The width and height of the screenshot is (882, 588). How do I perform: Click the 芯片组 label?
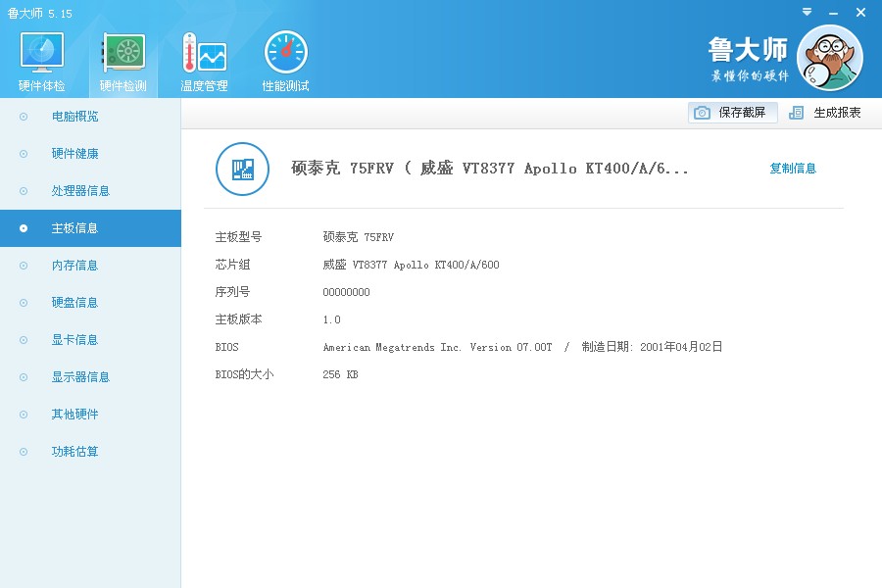pos(232,265)
